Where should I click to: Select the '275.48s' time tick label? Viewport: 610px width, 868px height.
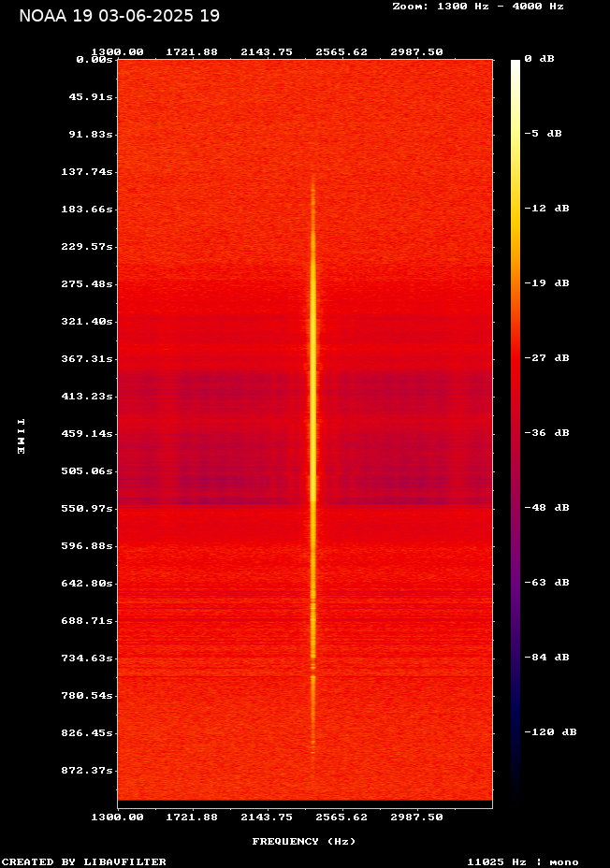tap(87, 284)
